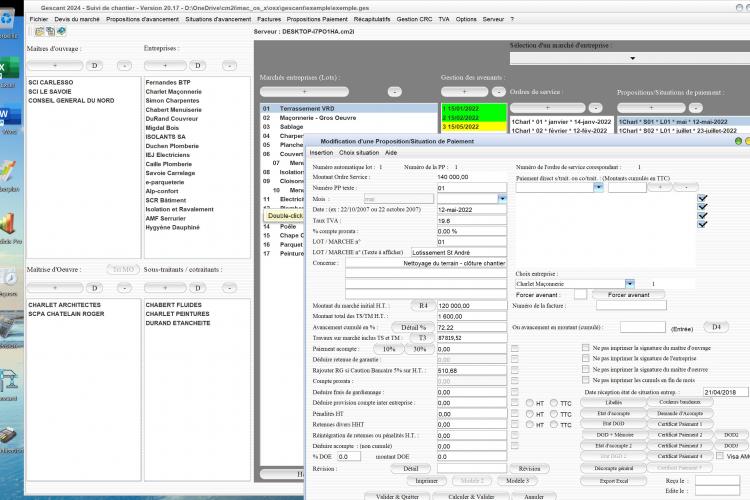
Task: Open the Word desktop shortcut
Action: point(8,119)
